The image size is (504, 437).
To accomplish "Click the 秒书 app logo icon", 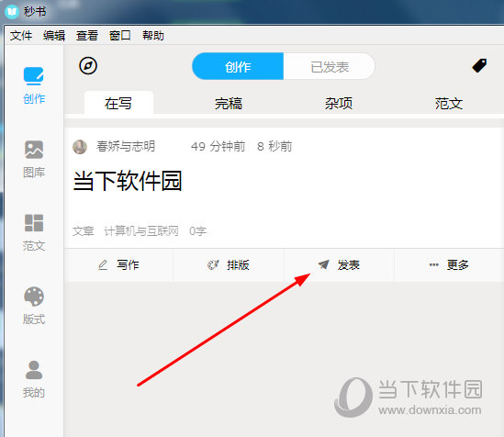I will coord(12,12).
